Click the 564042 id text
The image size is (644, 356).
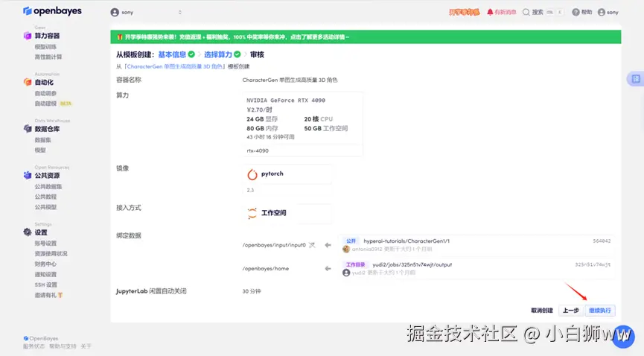pos(602,241)
